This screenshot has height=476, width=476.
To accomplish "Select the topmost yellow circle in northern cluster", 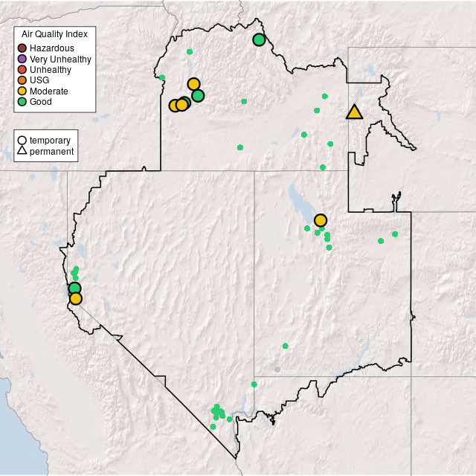I will pos(193,84).
